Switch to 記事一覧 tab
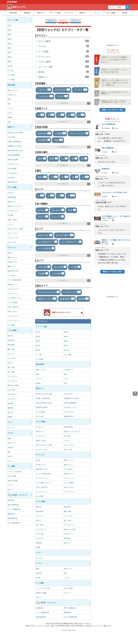Viewport: 138px width, 644px height. coord(51,21)
